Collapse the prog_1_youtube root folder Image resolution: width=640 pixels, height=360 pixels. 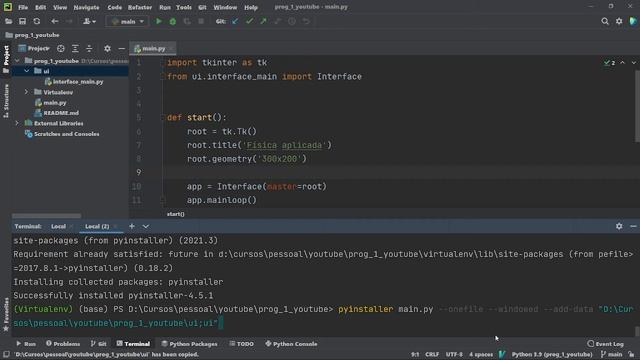pos(17,61)
